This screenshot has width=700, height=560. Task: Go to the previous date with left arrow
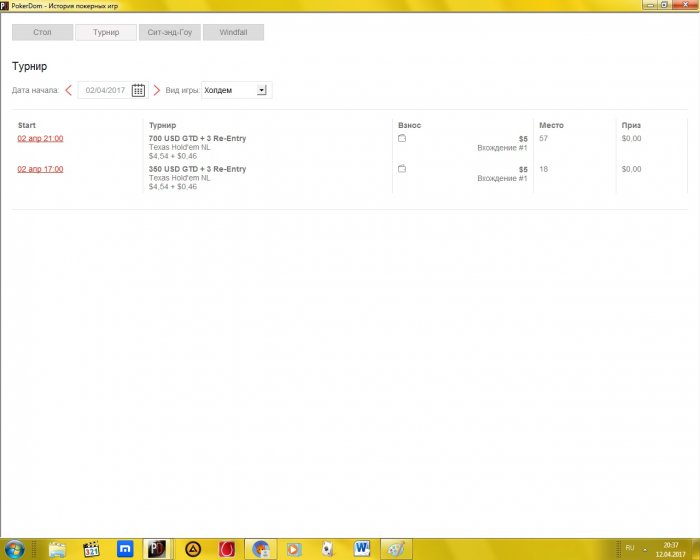[68, 90]
